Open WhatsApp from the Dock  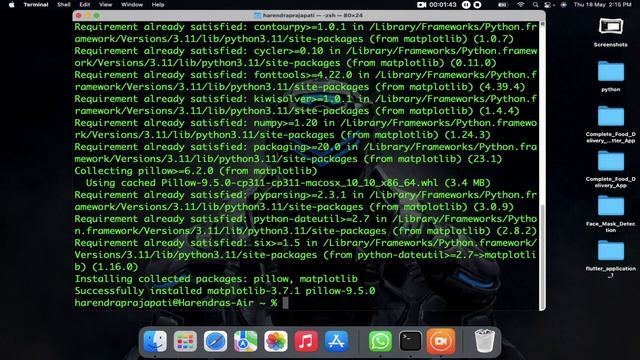(x=380, y=341)
